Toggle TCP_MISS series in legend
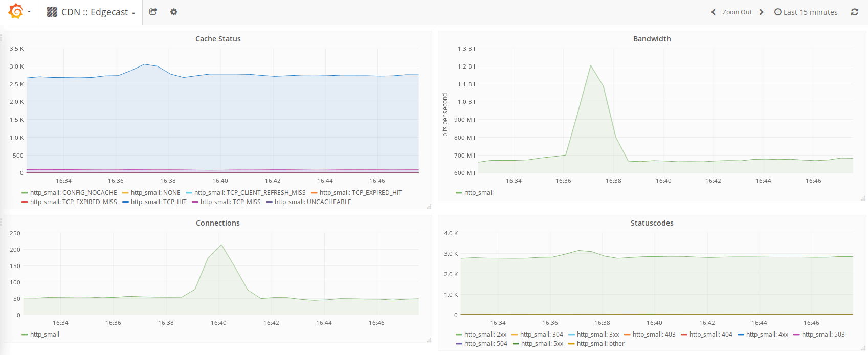Viewport: 868px width, 355px height. (x=230, y=202)
